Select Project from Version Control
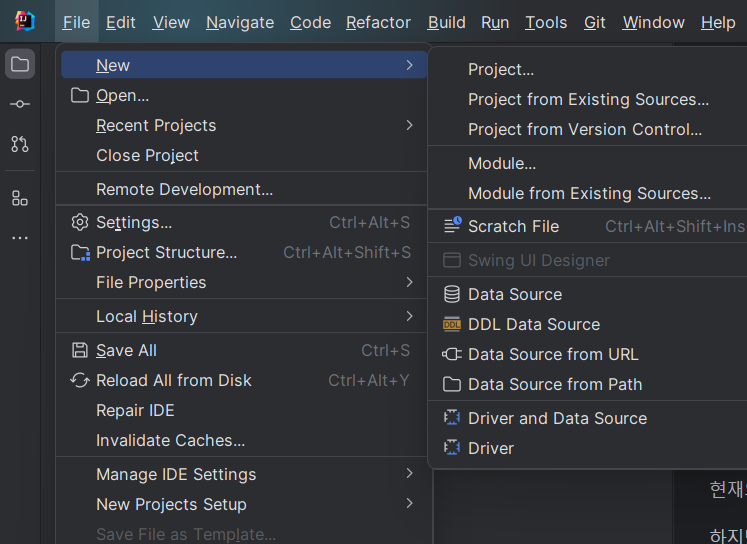Screen dimensions: 747x544 [585, 129]
